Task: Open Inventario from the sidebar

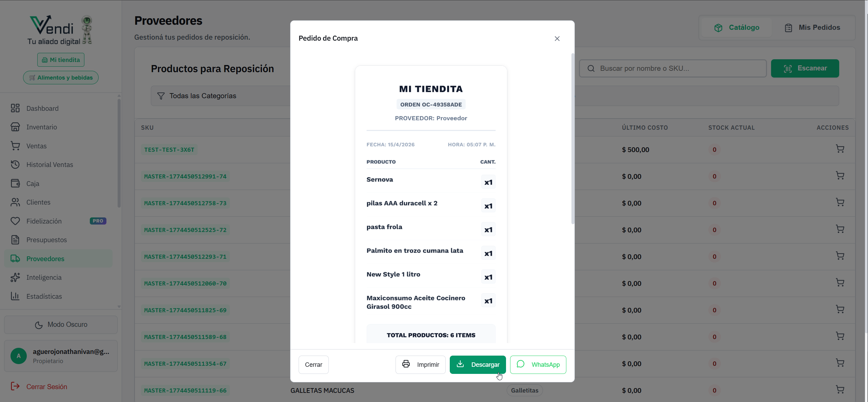Action: (x=42, y=127)
